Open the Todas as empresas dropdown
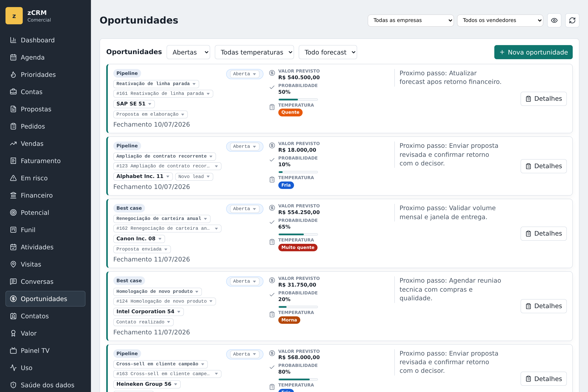Viewport: 588px width, 392px height. pos(410,20)
